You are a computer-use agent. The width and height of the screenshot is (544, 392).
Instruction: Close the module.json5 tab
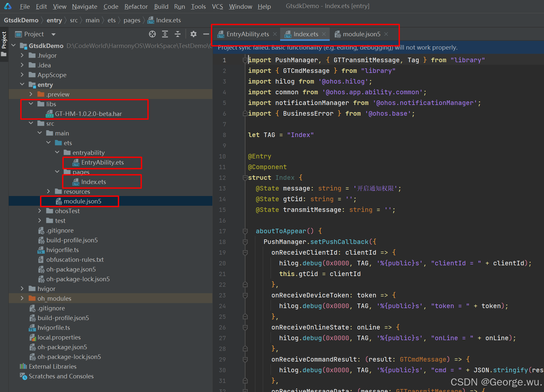pos(386,34)
